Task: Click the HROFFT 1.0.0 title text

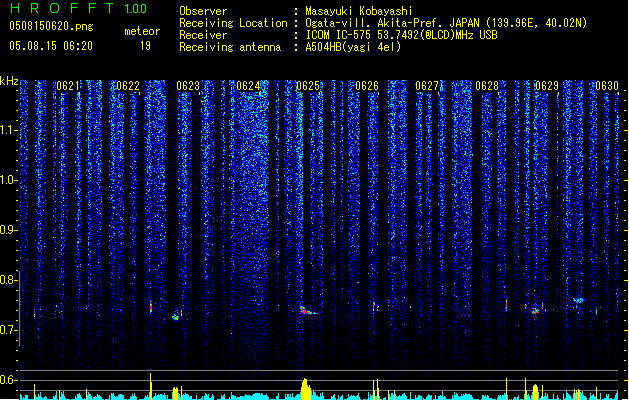Action: coord(78,8)
